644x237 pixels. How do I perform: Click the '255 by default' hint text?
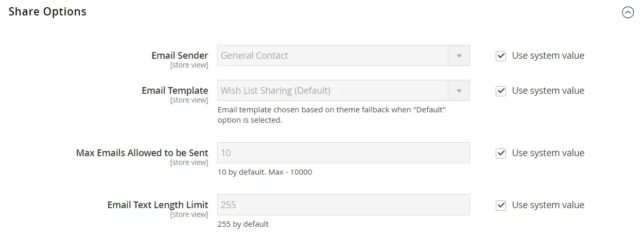[243, 224]
